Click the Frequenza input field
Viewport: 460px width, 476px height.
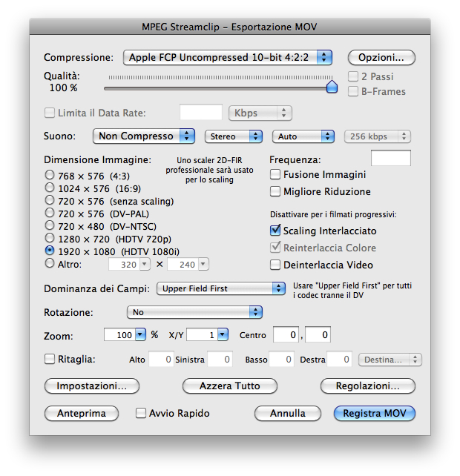point(391,158)
